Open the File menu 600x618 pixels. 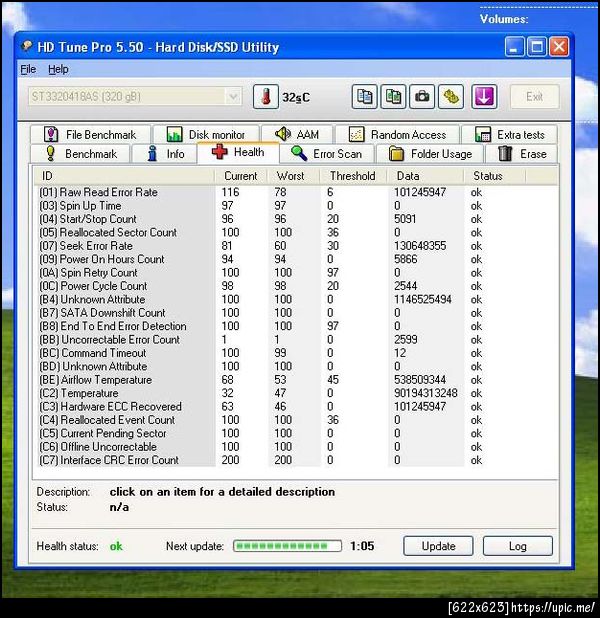[28, 69]
